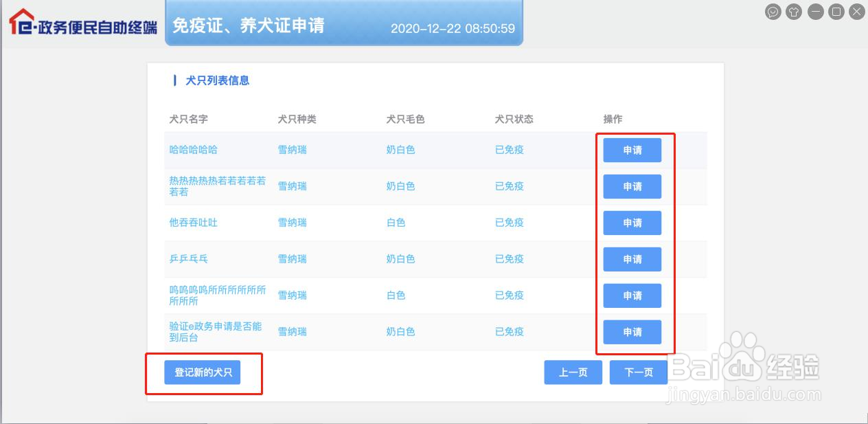The width and height of the screenshot is (868, 424).
Task: Click the 犬只状态 column header
Action: click(x=514, y=119)
